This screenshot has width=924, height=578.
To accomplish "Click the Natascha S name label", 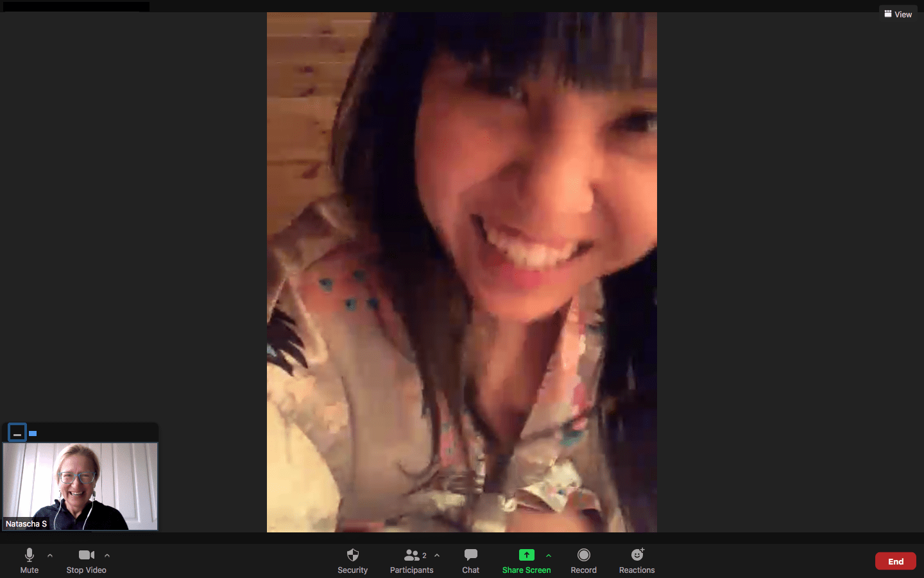I will pyautogui.click(x=26, y=524).
